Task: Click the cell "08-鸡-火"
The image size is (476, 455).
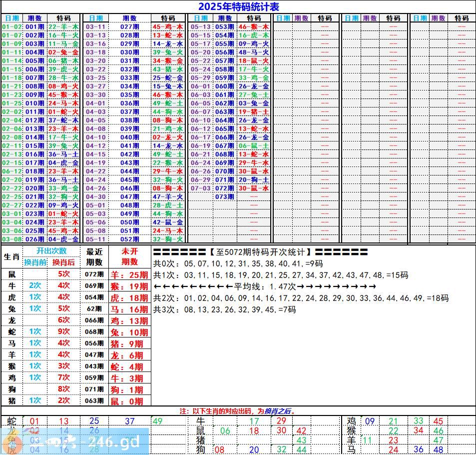Action: click(63, 86)
